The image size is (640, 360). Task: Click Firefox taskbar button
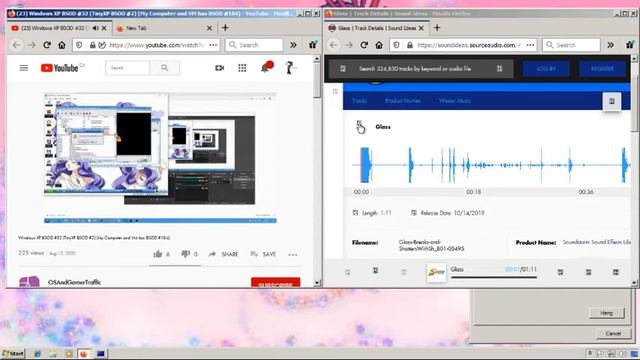84,354
